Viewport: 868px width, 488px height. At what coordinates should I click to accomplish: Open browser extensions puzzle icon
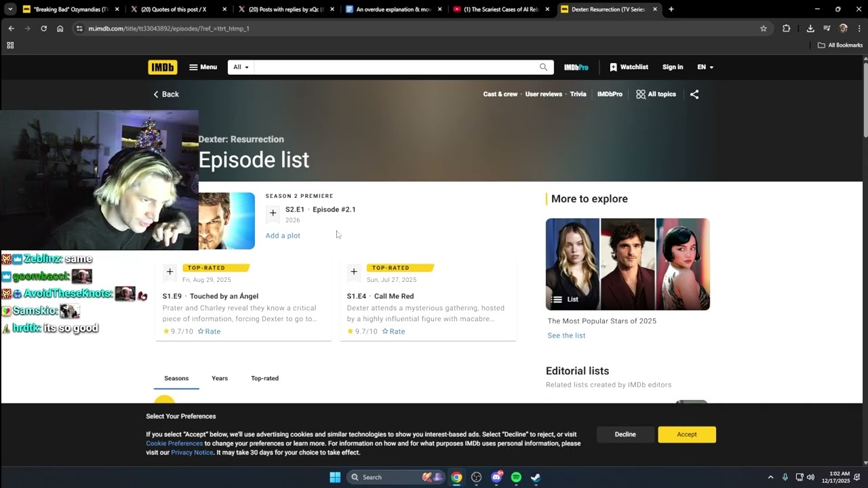click(x=787, y=28)
